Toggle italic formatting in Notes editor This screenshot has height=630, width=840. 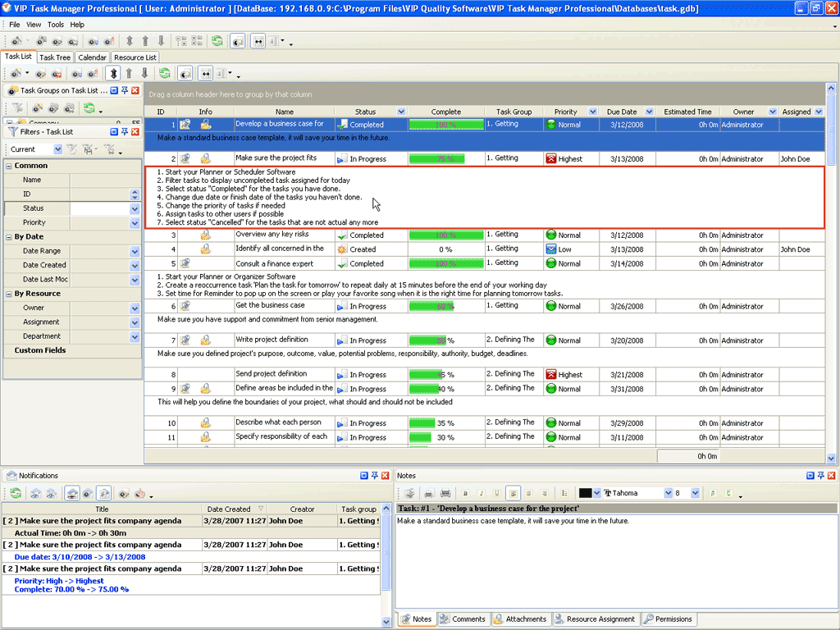tap(480, 493)
